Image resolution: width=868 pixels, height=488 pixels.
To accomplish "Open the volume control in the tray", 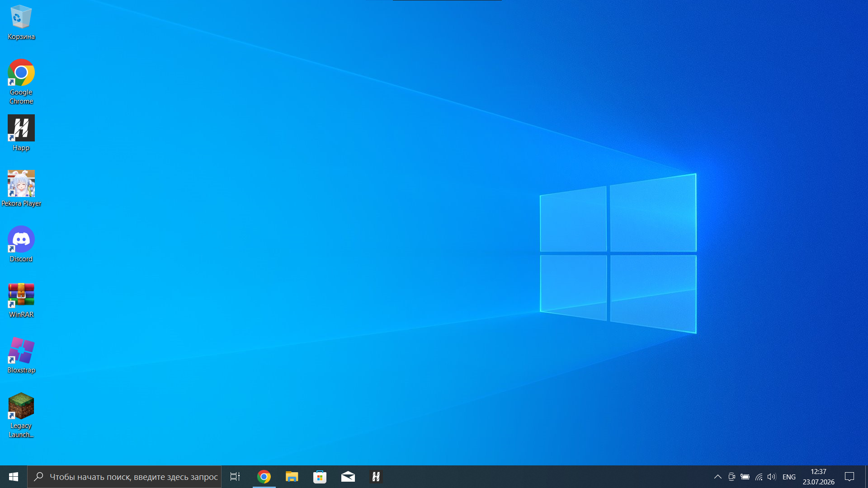I will [772, 477].
